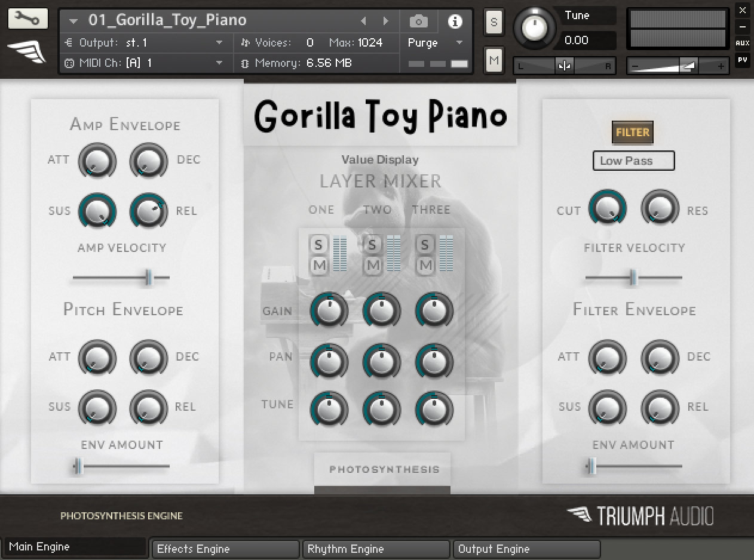Screen dimensions: 754x560
Task: Open the AUX send view
Action: (742, 44)
